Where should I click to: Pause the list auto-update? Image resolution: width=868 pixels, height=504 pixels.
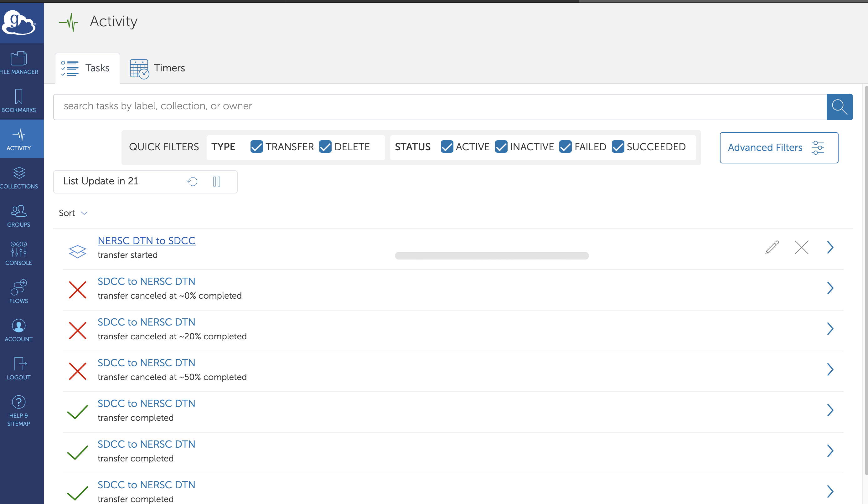(217, 182)
